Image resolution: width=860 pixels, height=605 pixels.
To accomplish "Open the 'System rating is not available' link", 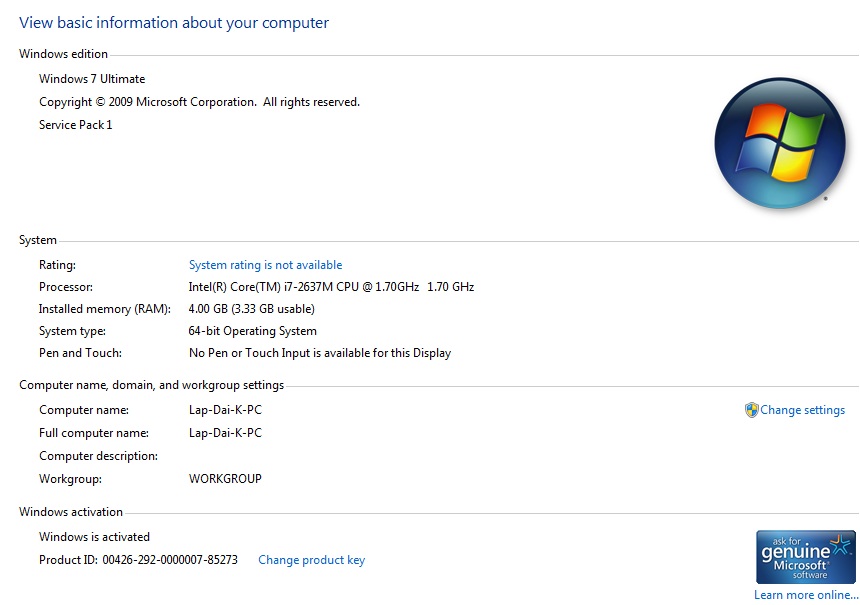I will pyautogui.click(x=265, y=265).
